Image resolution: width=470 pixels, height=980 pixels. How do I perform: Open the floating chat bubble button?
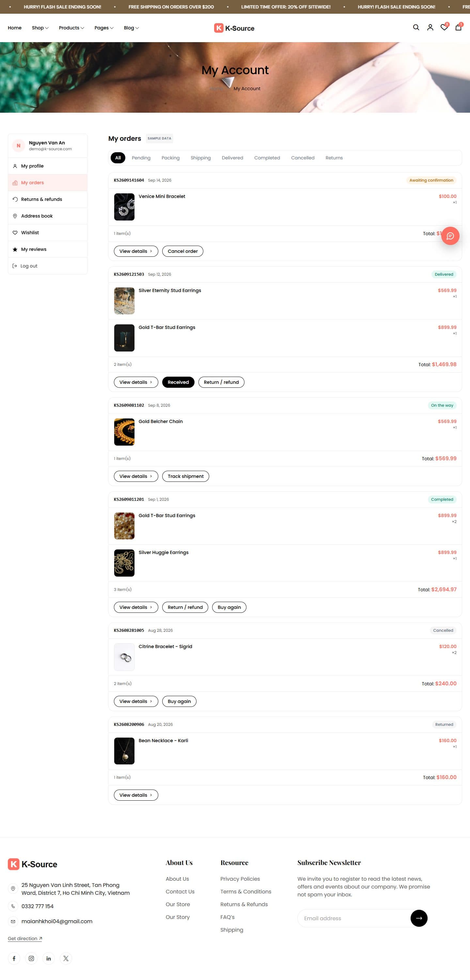point(450,236)
